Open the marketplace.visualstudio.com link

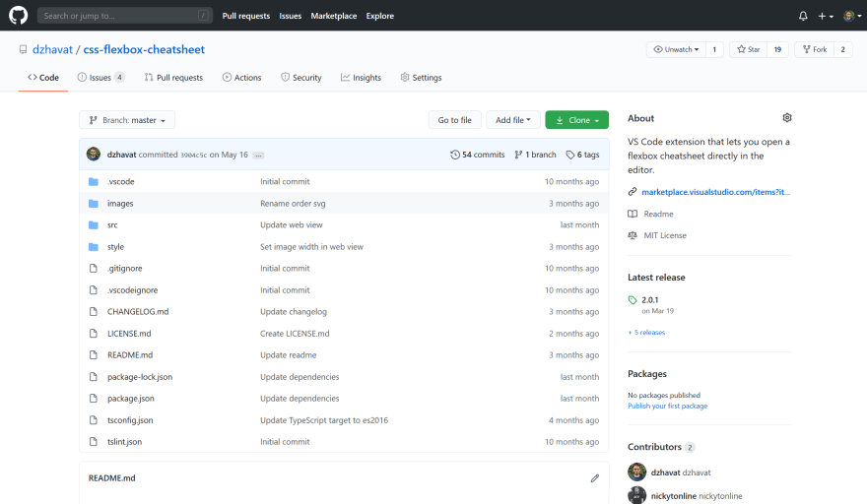coord(715,192)
